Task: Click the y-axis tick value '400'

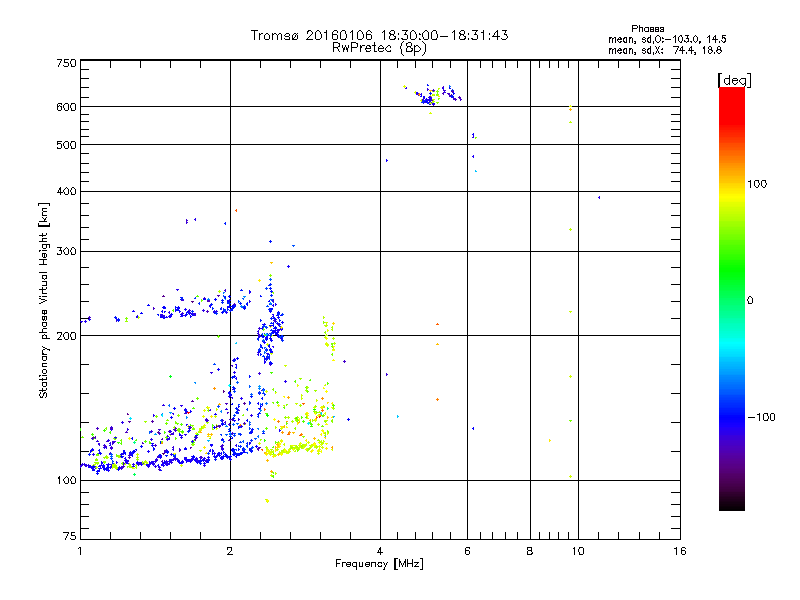Action: (66, 192)
